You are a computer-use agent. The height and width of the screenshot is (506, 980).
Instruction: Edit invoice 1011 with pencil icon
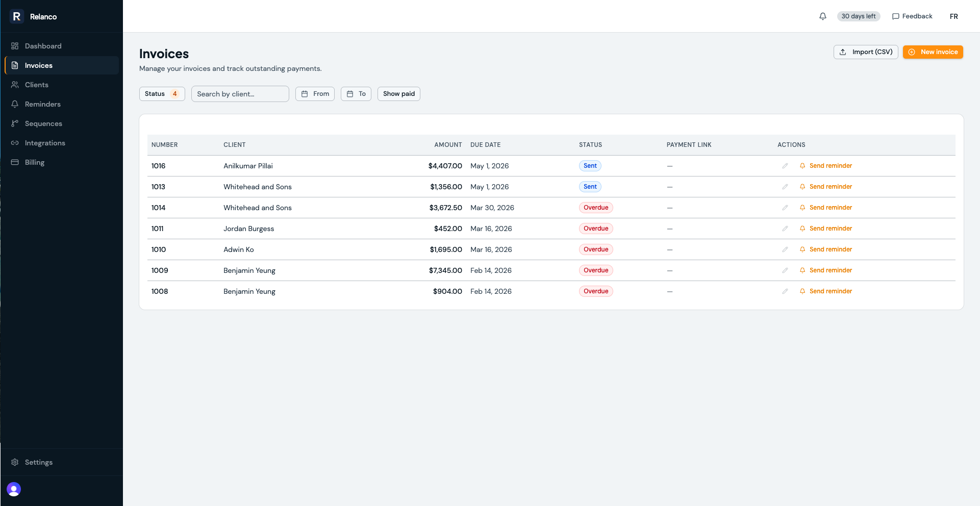(785, 229)
